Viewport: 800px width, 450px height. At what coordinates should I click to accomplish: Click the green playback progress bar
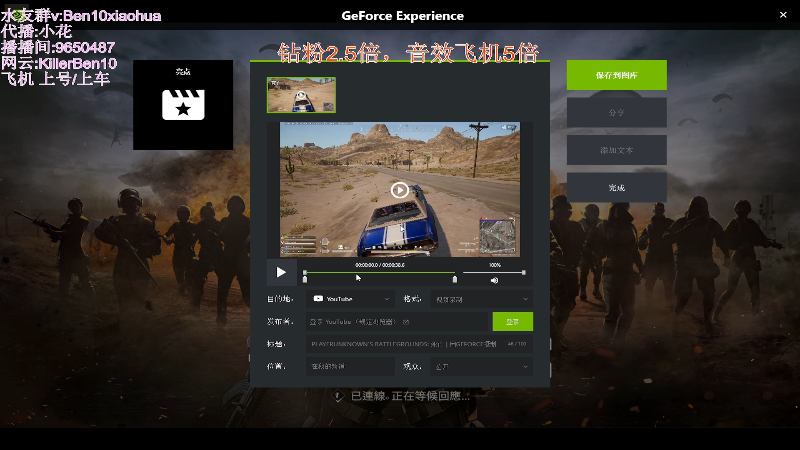380,272
